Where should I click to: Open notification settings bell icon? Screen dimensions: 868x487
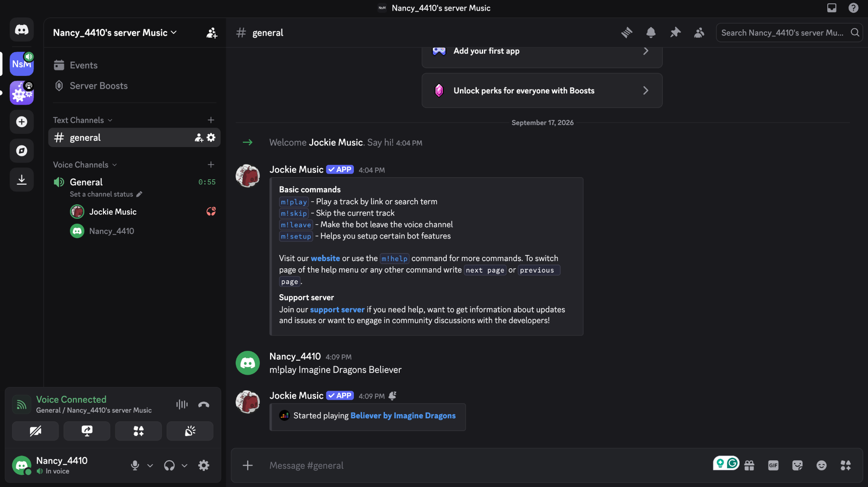[x=651, y=33]
